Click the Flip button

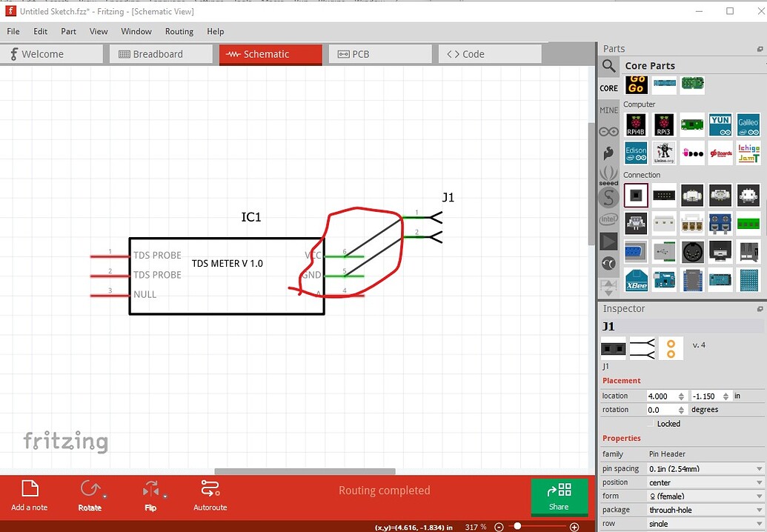point(150,495)
